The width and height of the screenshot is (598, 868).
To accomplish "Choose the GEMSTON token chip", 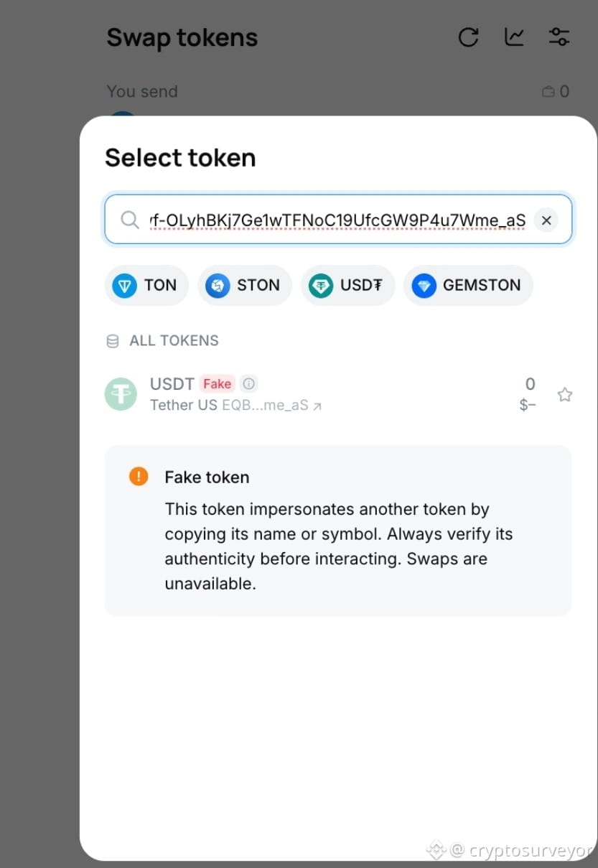I will pyautogui.click(x=468, y=286).
